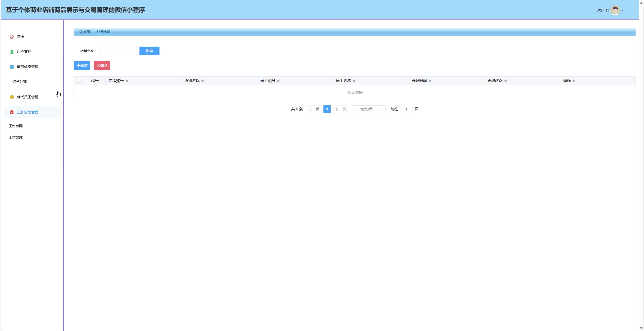Click the blue product info management icon
The height and width of the screenshot is (331, 644).
[12, 67]
